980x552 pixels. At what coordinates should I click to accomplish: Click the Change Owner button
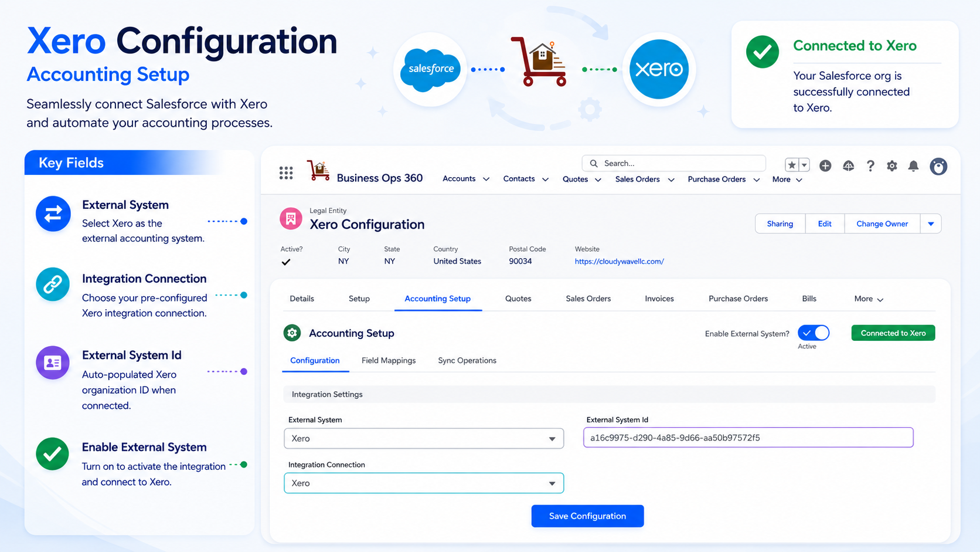(882, 223)
